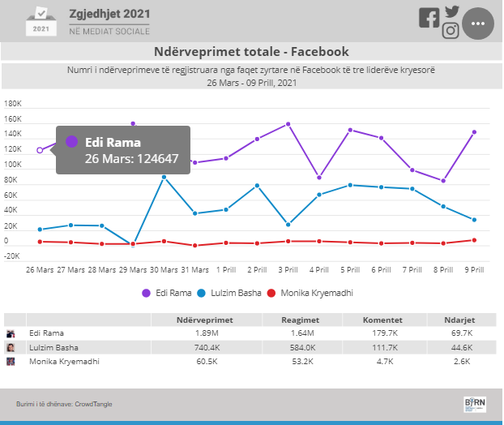This screenshot has width=504, height=425.
Task: Select Edi Rama's 3 Prill data point
Action: pos(288,124)
